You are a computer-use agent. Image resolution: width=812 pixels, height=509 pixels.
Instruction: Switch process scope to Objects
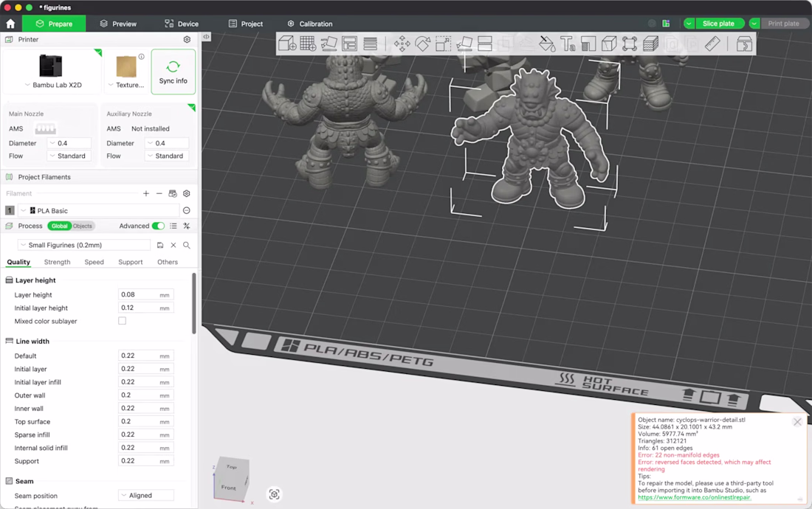click(83, 226)
